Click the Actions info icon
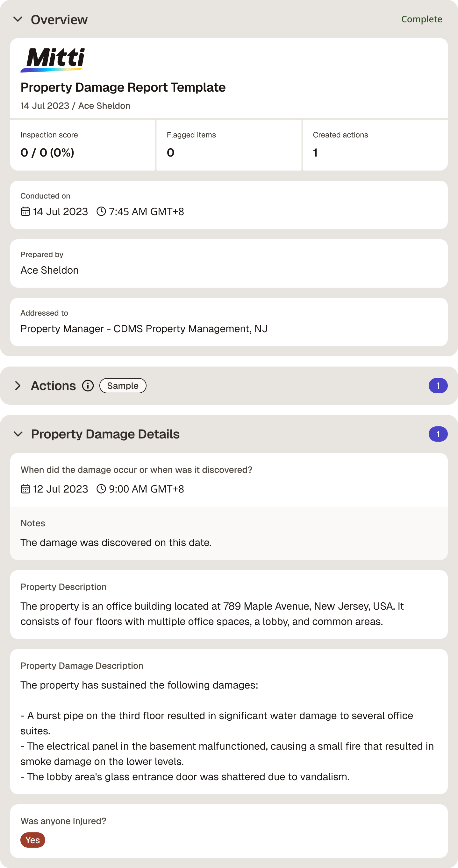Image resolution: width=458 pixels, height=868 pixels. coord(88,386)
